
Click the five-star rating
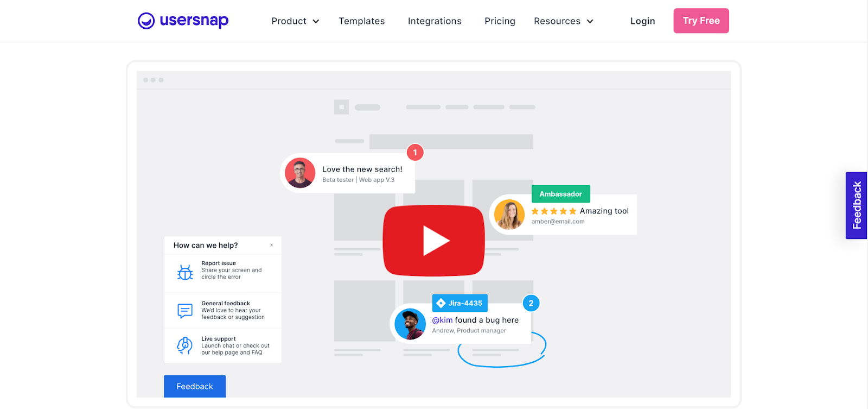554,211
